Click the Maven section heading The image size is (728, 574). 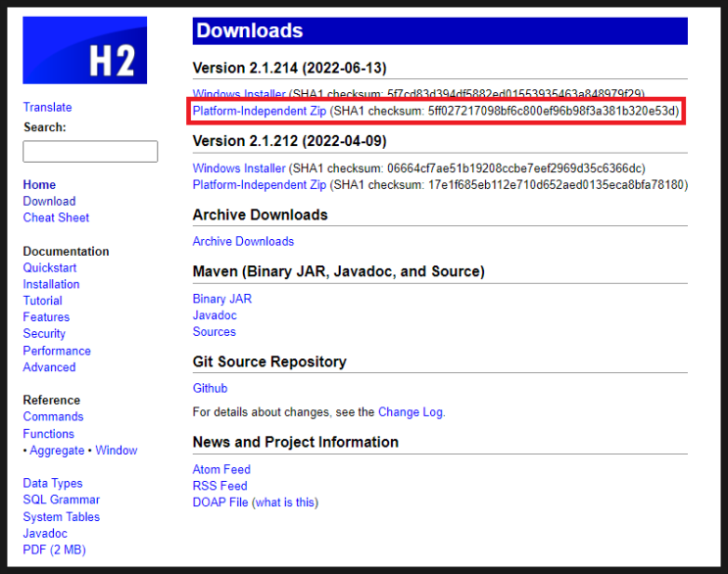[338, 271]
